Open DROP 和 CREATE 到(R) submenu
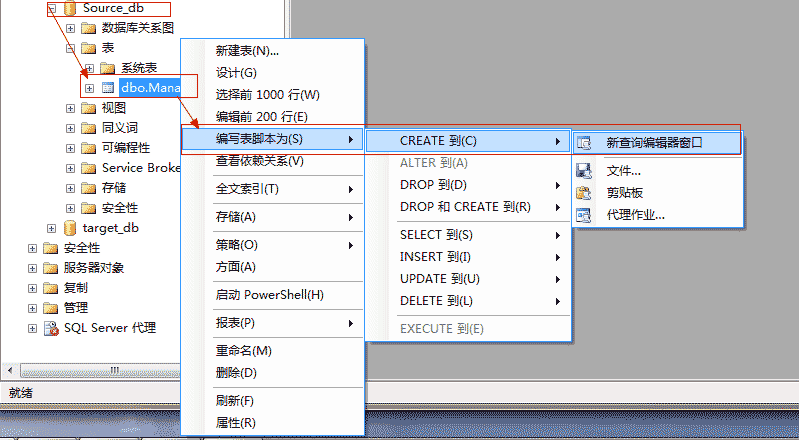This screenshot has width=799, height=440. (x=468, y=207)
